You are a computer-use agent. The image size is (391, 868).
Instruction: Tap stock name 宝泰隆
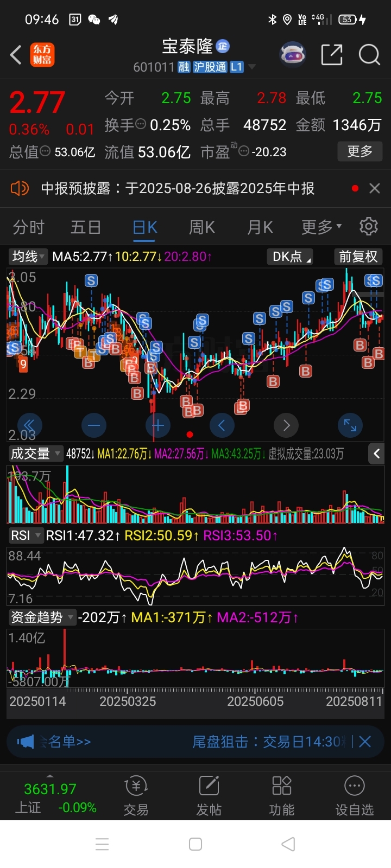[187, 47]
